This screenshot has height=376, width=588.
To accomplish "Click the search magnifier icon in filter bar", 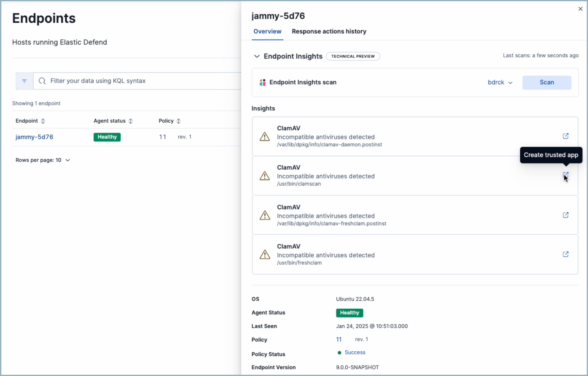I will pos(42,81).
